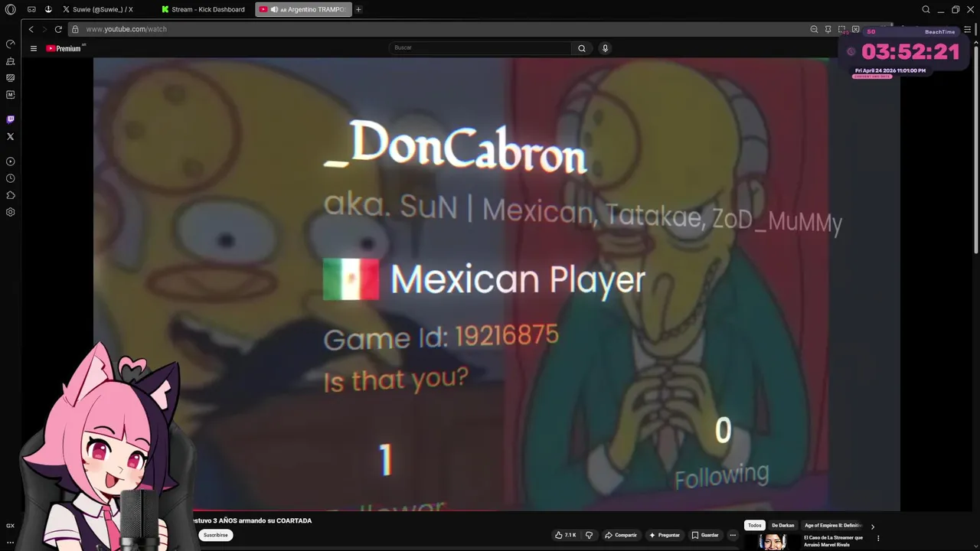980x551 pixels.
Task: Save the video with Guardar
Action: 705,535
